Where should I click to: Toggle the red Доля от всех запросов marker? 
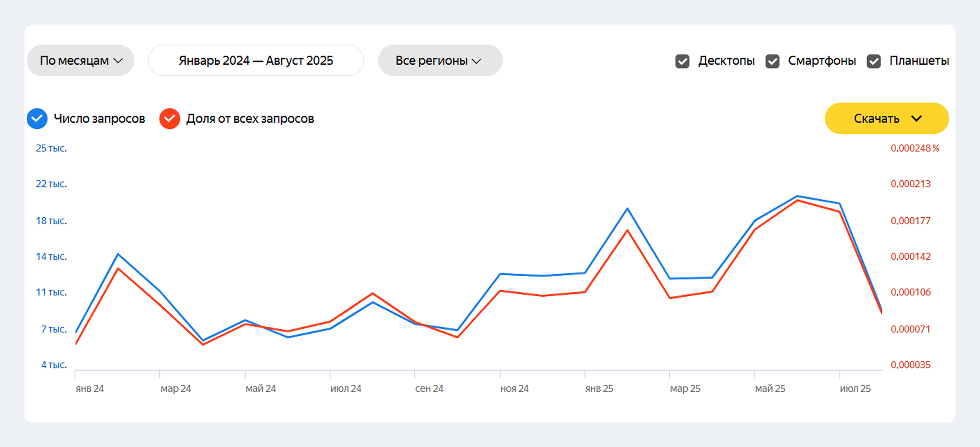click(x=169, y=118)
